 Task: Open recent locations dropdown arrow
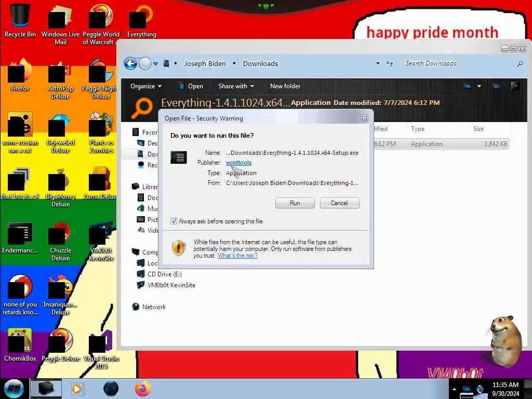155,64
